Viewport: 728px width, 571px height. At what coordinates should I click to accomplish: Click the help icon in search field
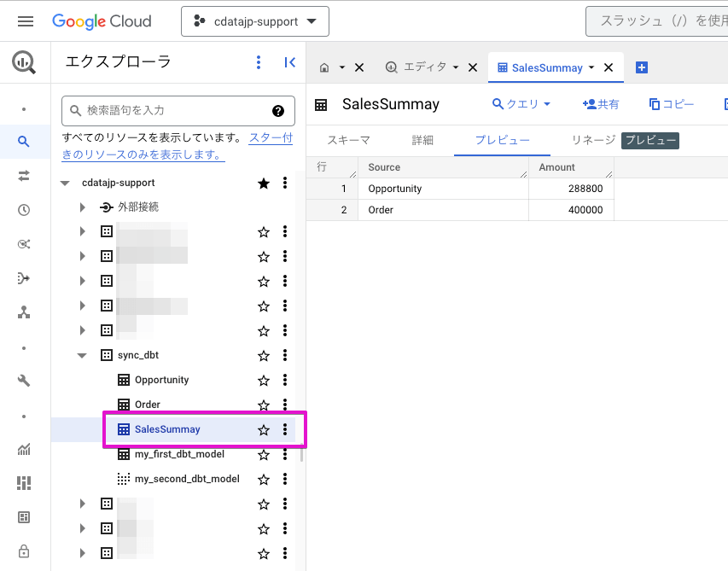coord(277,111)
